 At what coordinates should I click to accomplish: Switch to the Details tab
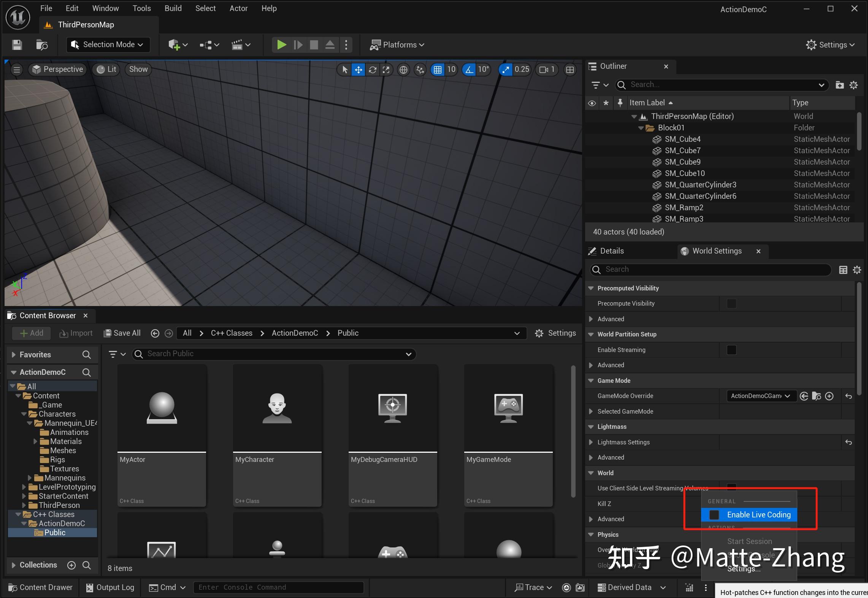(x=610, y=251)
